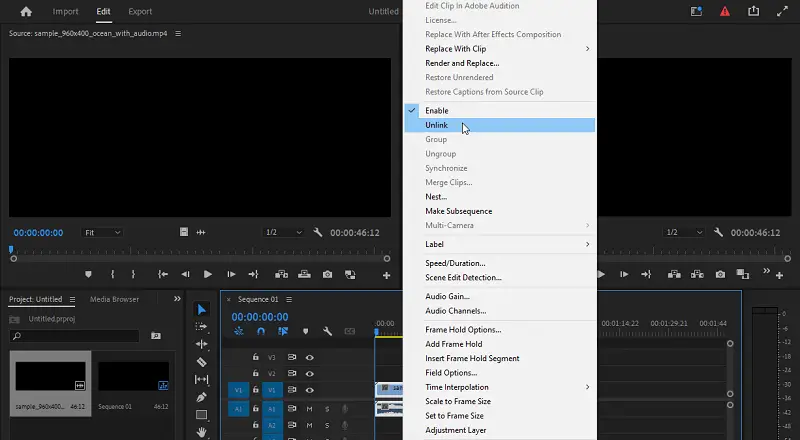Toggle Linked Selection in timeline
This screenshot has height=440, width=800.
(283, 331)
